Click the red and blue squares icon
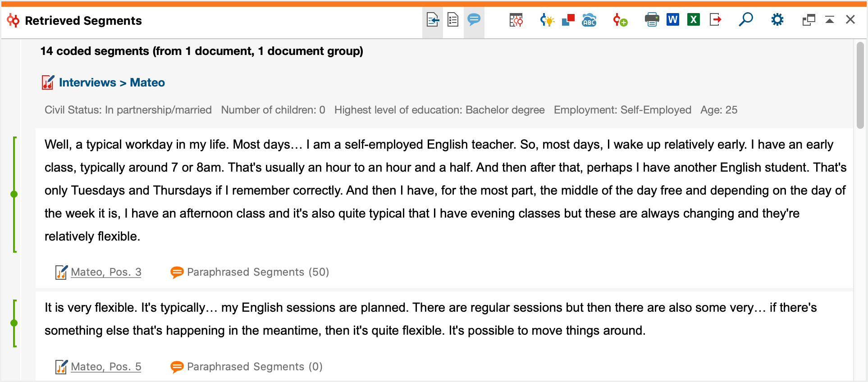 (x=568, y=20)
